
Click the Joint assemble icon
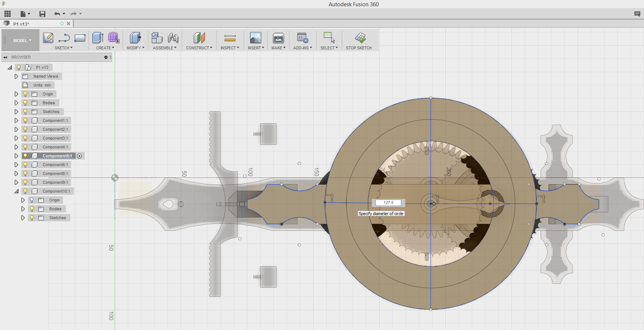[173, 38]
